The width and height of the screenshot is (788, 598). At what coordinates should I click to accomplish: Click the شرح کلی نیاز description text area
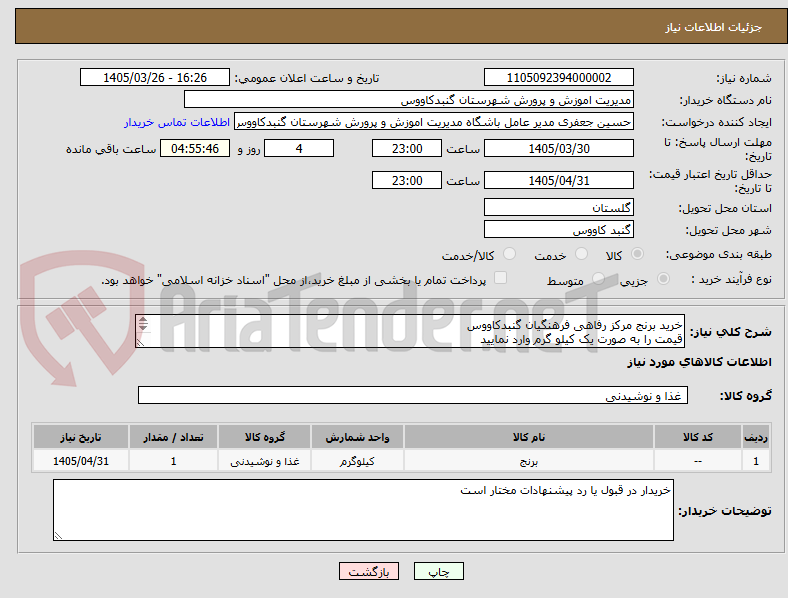410,332
